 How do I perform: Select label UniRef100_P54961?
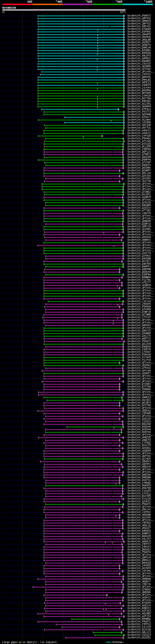pos(139,139)
